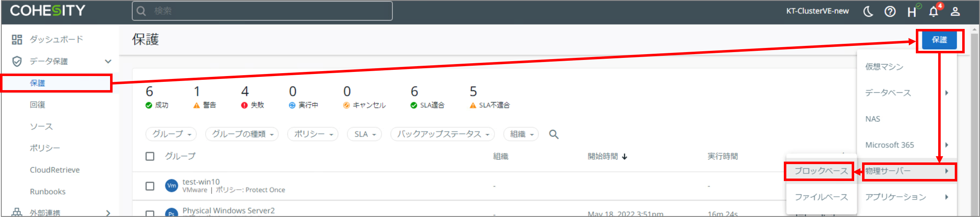Click the Cohesity logo

[x=48, y=11]
